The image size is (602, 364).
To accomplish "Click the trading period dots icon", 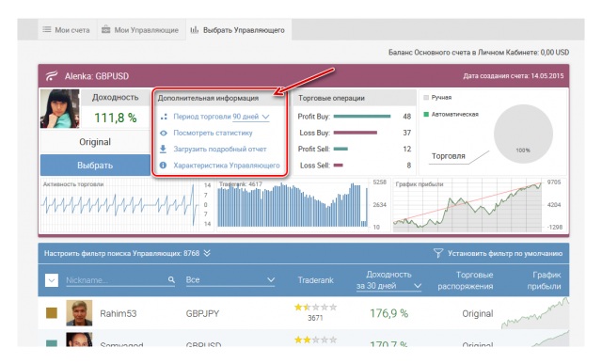I will pyautogui.click(x=164, y=117).
